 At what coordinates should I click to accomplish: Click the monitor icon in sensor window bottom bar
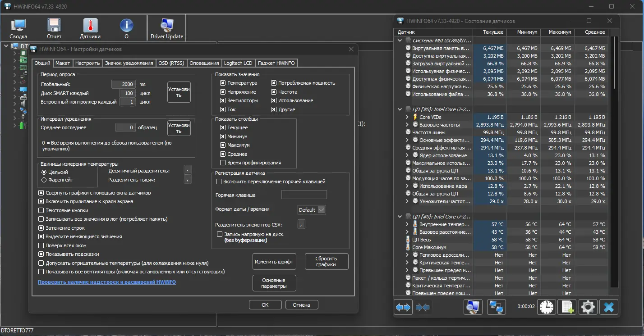point(473,307)
